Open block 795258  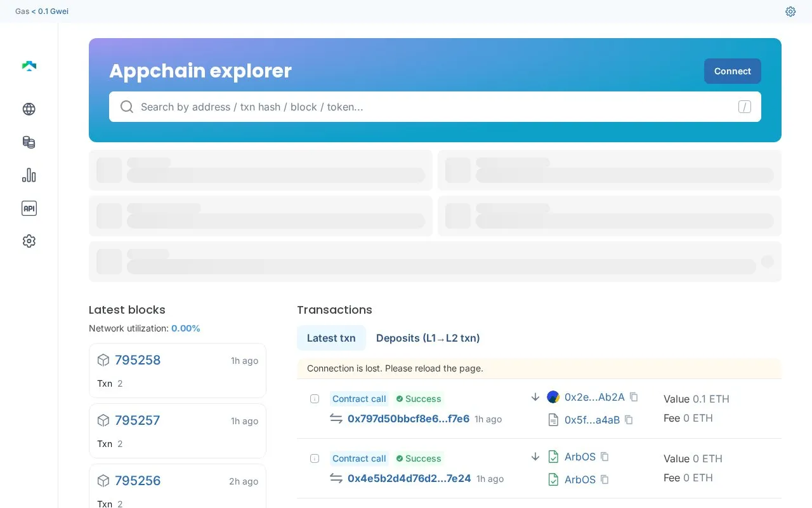click(138, 360)
